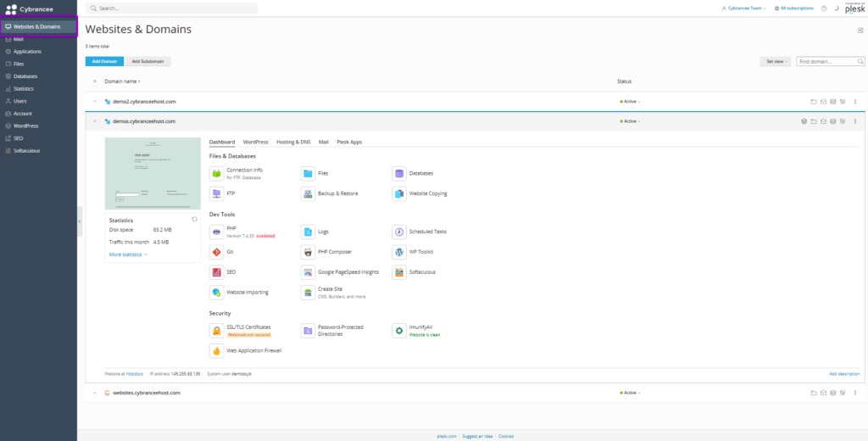Open the Logs viewer
Viewport: 868px width, 441px height.
[x=308, y=232]
